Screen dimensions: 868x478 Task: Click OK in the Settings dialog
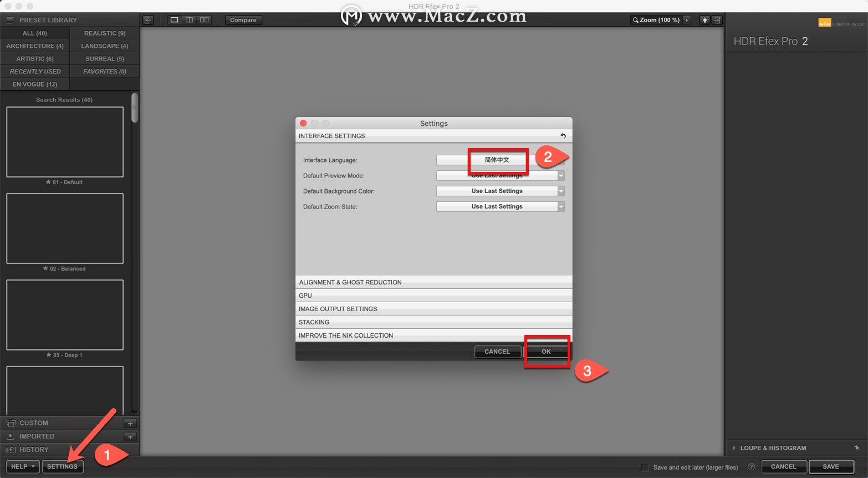click(546, 352)
